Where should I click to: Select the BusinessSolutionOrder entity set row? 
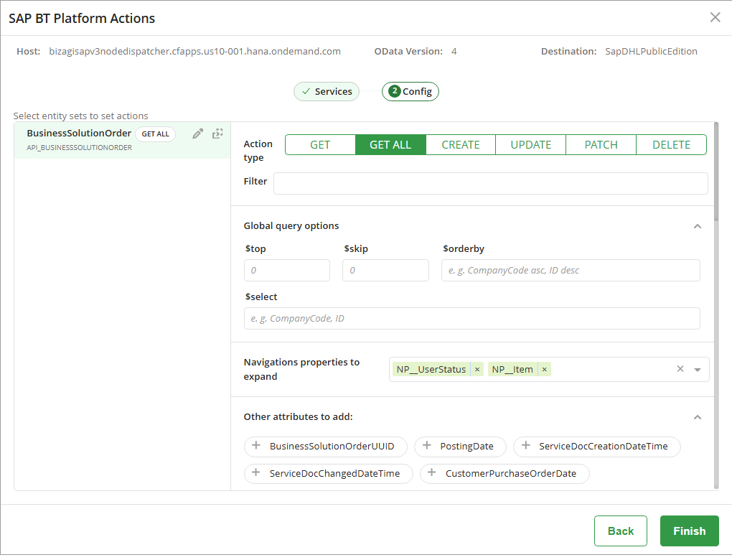[x=122, y=140]
